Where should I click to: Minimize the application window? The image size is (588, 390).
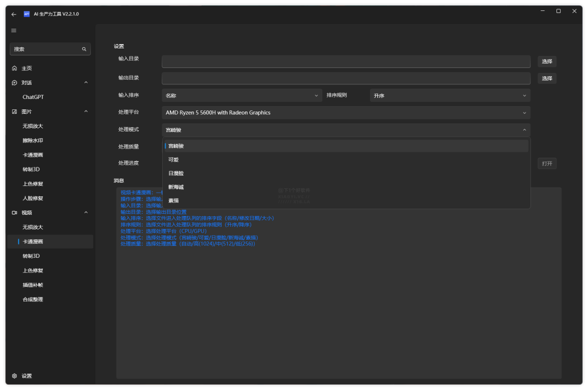coord(543,11)
